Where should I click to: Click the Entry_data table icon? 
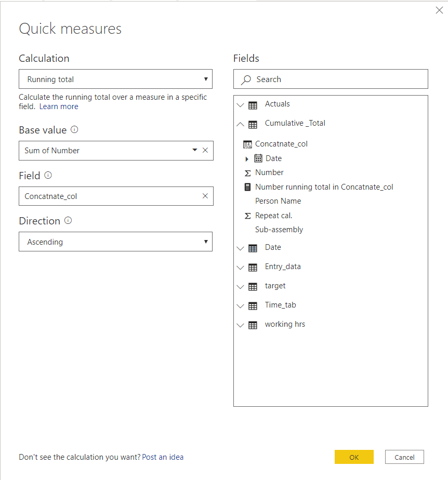coord(253,268)
